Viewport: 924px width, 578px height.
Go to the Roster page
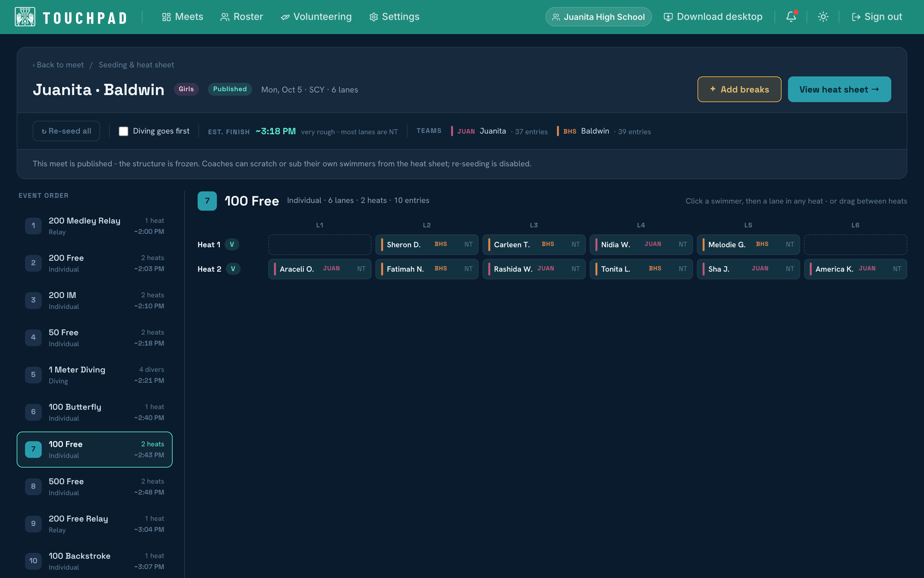coord(242,17)
